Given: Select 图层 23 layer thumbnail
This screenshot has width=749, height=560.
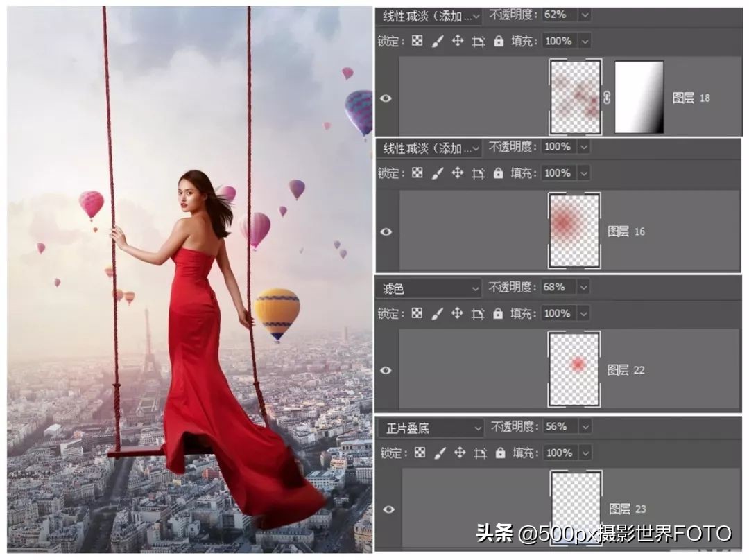Looking at the screenshot, I should click(576, 507).
